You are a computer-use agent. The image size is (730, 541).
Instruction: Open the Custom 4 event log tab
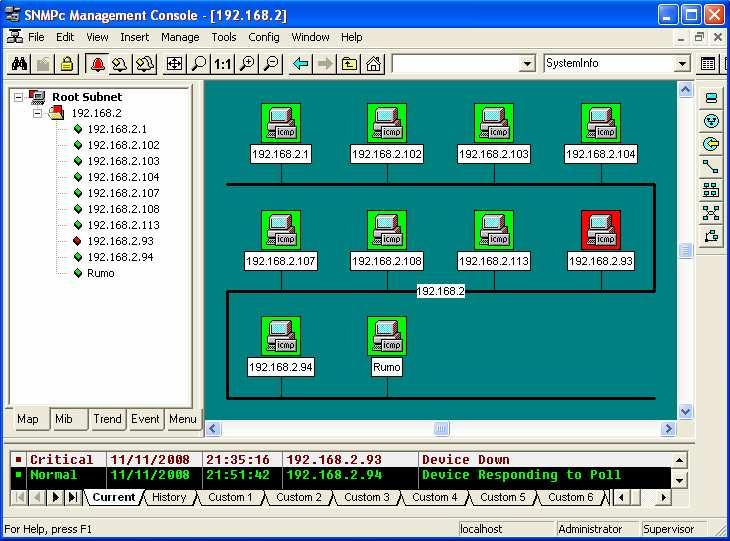[434, 497]
